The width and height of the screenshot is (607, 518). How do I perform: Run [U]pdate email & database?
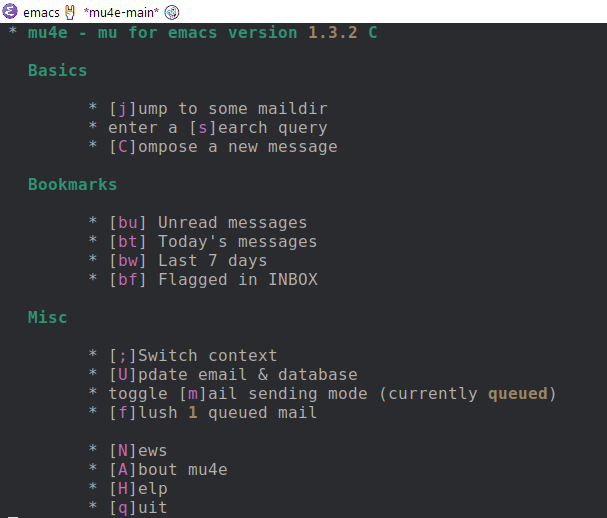pos(233,374)
